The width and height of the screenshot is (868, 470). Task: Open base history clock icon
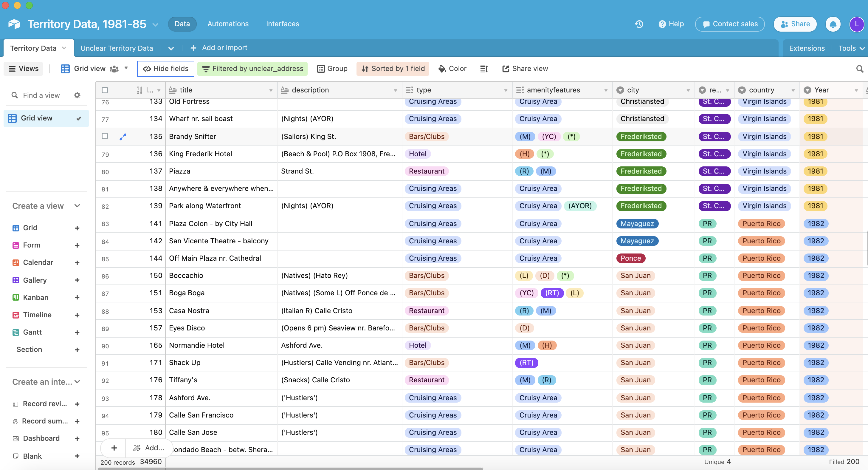point(639,24)
